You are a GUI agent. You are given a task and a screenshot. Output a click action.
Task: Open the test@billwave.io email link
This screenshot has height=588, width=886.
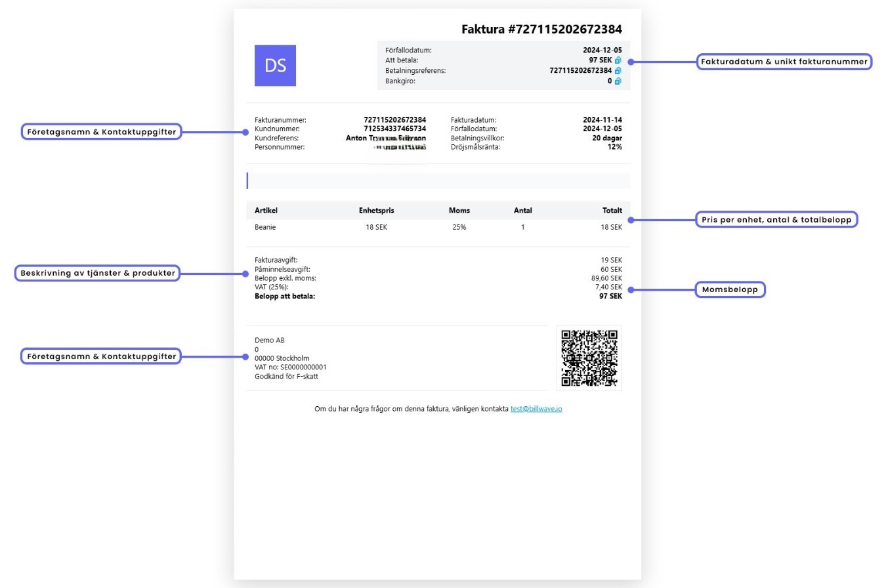click(536, 409)
